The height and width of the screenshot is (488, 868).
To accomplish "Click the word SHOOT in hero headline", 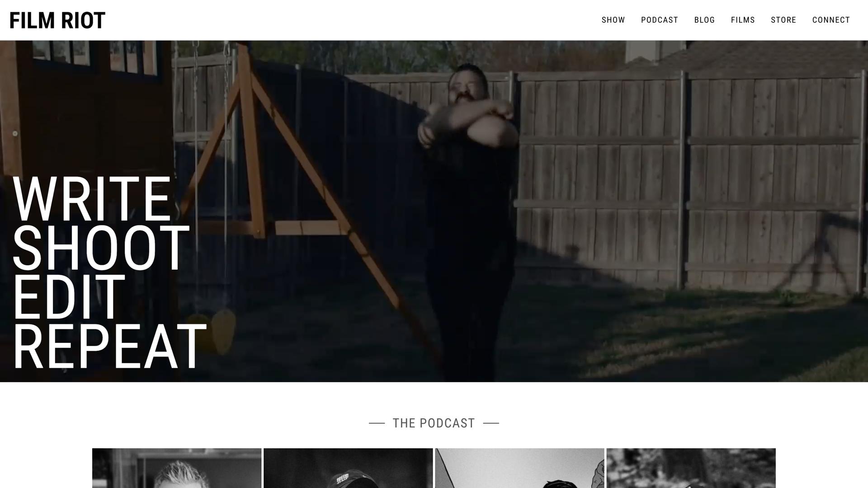I will 100,248.
